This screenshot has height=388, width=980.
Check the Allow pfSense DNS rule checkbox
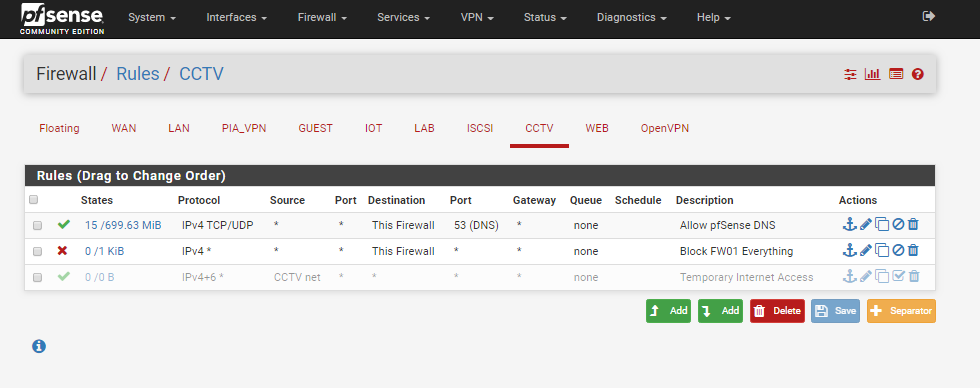pyautogui.click(x=38, y=226)
